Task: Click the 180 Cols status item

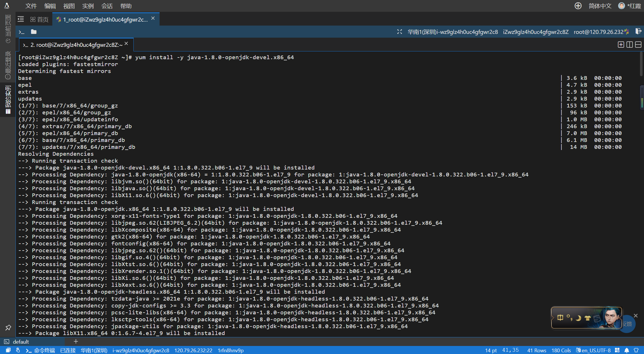Action: (x=561, y=350)
